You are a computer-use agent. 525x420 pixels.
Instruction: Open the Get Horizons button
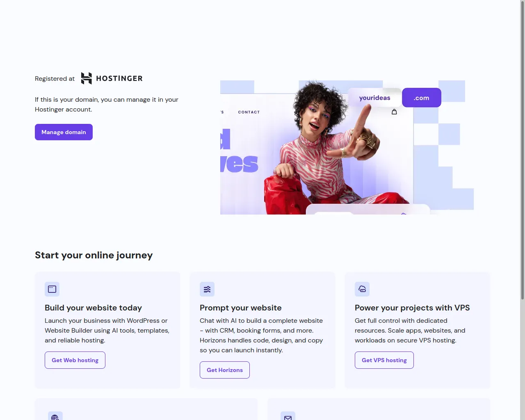click(x=225, y=370)
